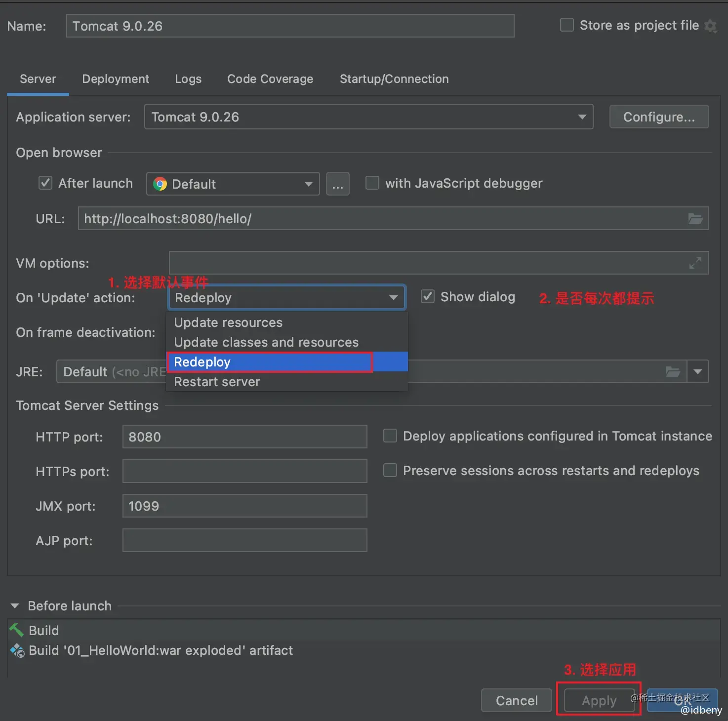Choose Redeploy from the dropdown list
Image resolution: width=728 pixels, height=721 pixels.
pyautogui.click(x=287, y=362)
